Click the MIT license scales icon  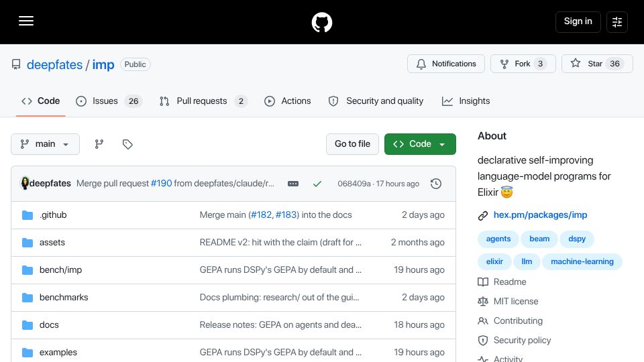pyautogui.click(x=483, y=302)
